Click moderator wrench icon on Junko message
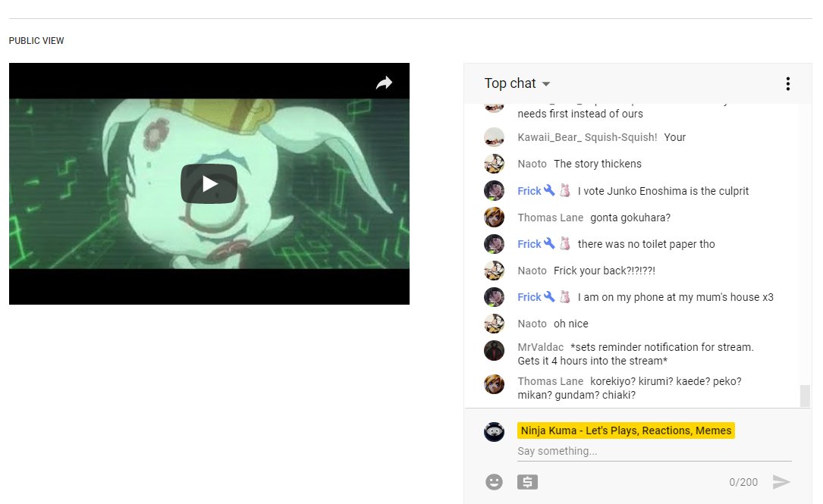Screen dimensions: 823x504 pos(549,190)
